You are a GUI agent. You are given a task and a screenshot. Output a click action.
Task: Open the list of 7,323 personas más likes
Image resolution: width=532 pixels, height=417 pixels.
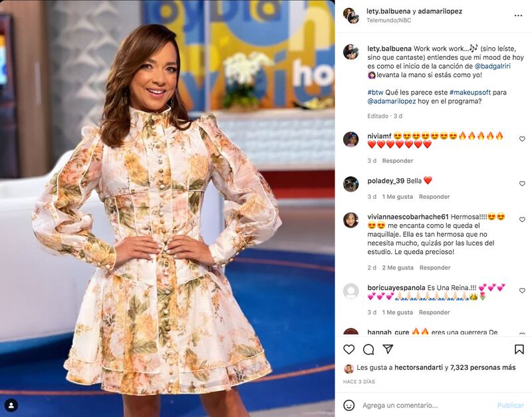(483, 368)
